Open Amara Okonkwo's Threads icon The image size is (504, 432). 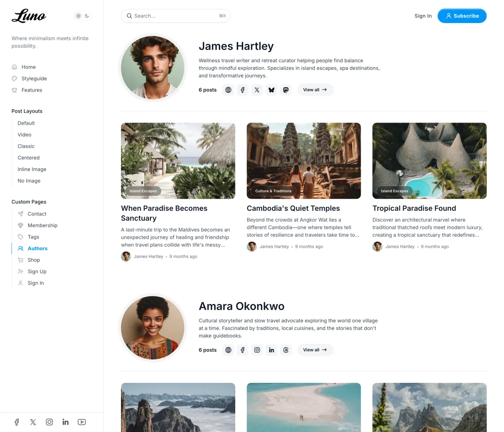pos(286,350)
